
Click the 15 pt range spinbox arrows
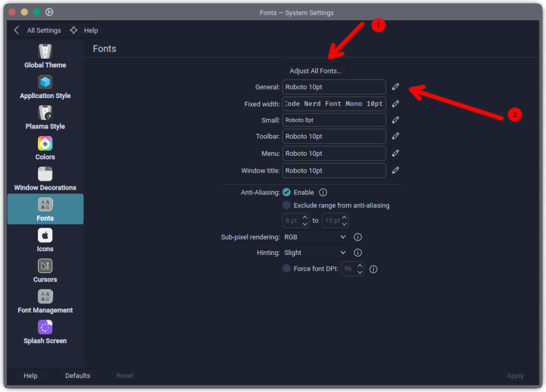[x=344, y=220]
